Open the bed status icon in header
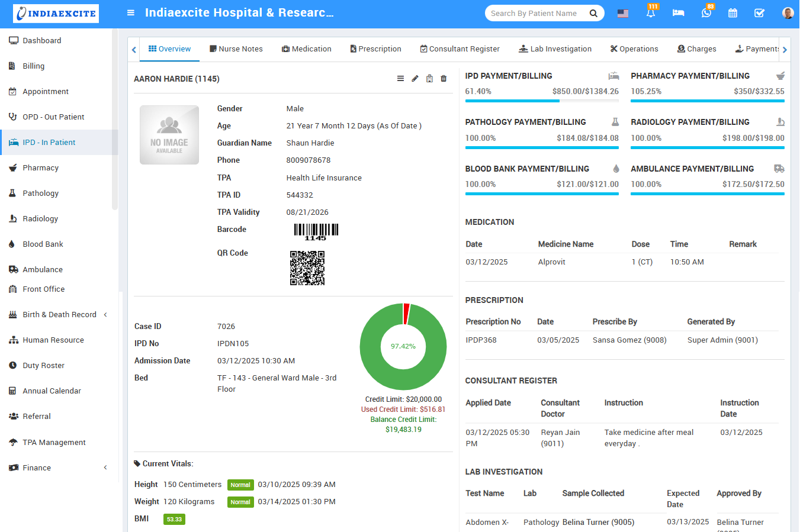 pyautogui.click(x=678, y=13)
